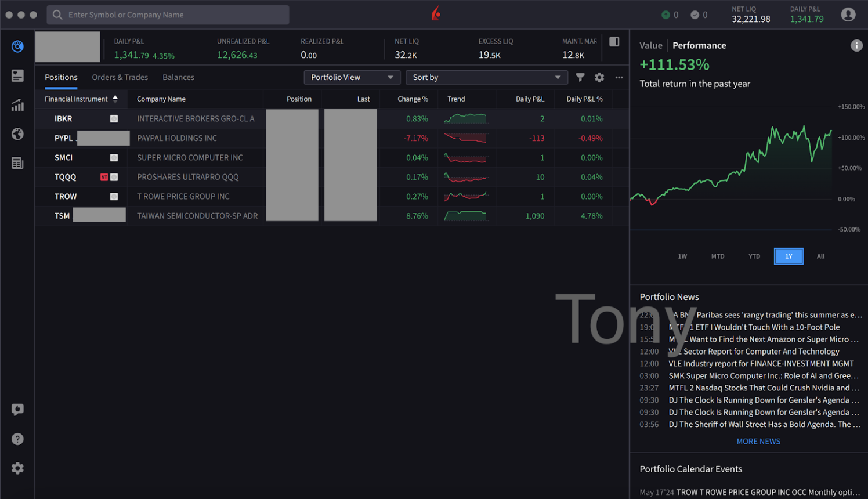Click the filter funnel icon above the table
Image resolution: width=868 pixels, height=499 pixels.
point(580,77)
